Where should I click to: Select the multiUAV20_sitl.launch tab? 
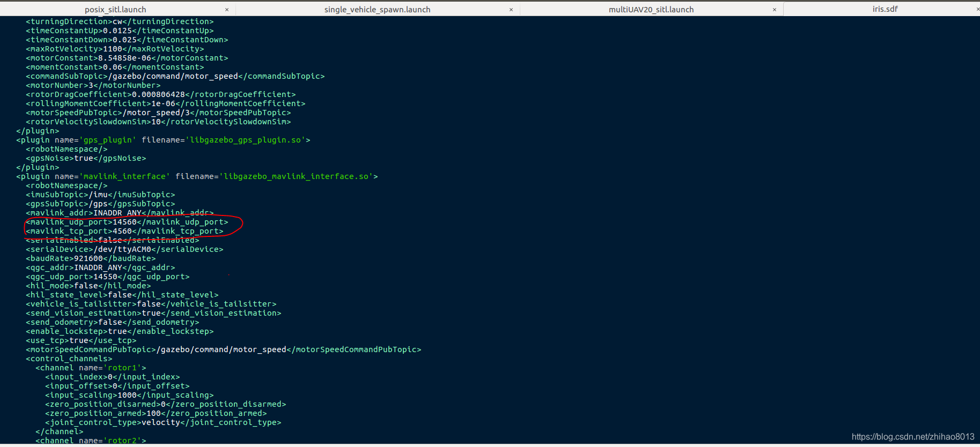pyautogui.click(x=651, y=9)
